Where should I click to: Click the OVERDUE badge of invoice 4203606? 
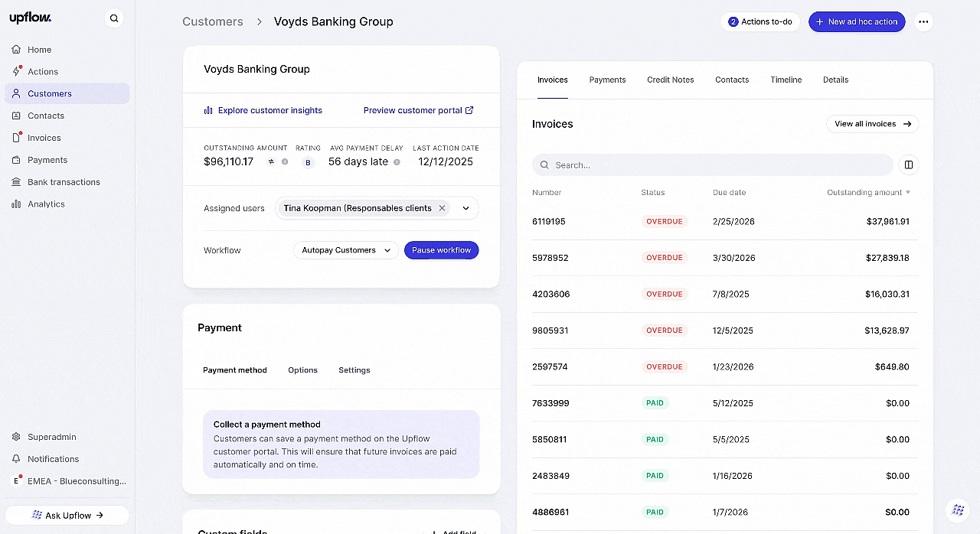click(665, 294)
